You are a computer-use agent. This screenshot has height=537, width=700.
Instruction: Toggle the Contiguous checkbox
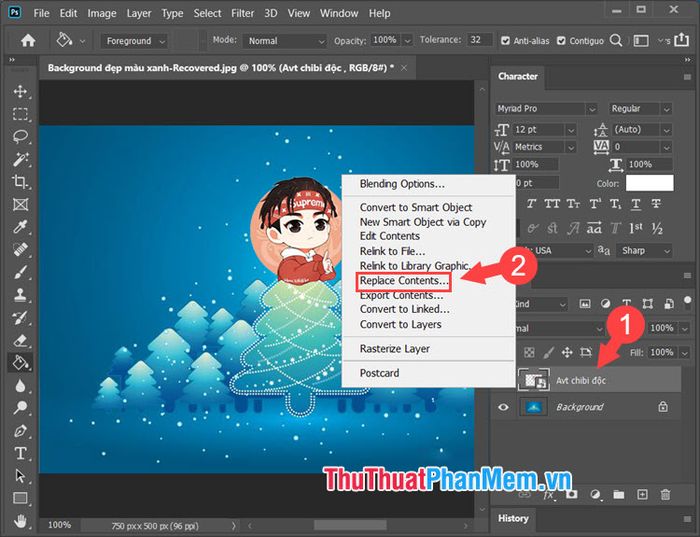(561, 41)
